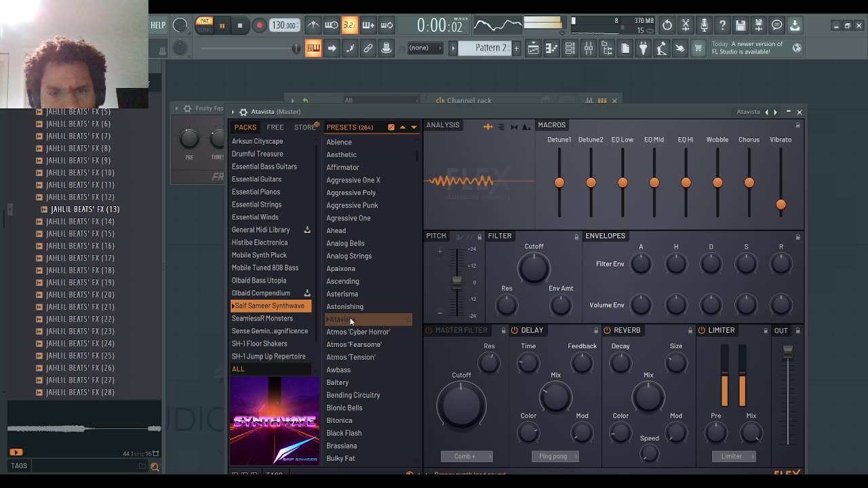This screenshot has width=868, height=488.
Task: Adjust the Detune1 macro slider
Action: coord(559,182)
